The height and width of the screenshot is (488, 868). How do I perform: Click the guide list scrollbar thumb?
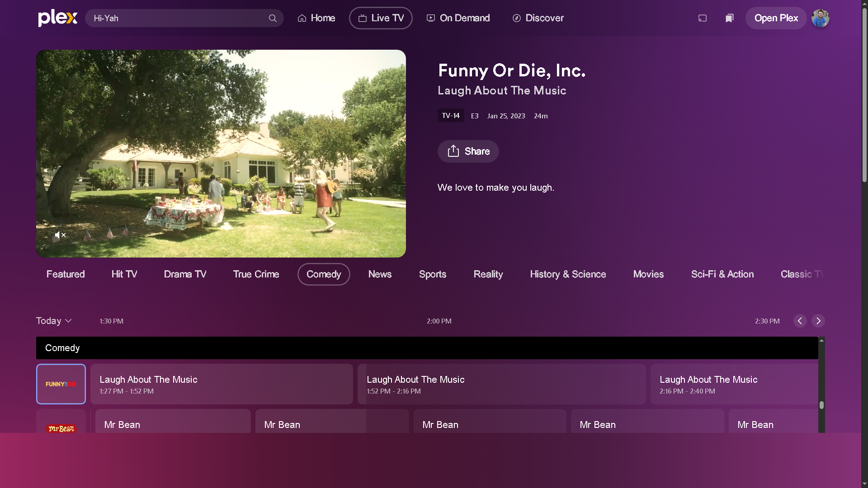click(x=821, y=405)
